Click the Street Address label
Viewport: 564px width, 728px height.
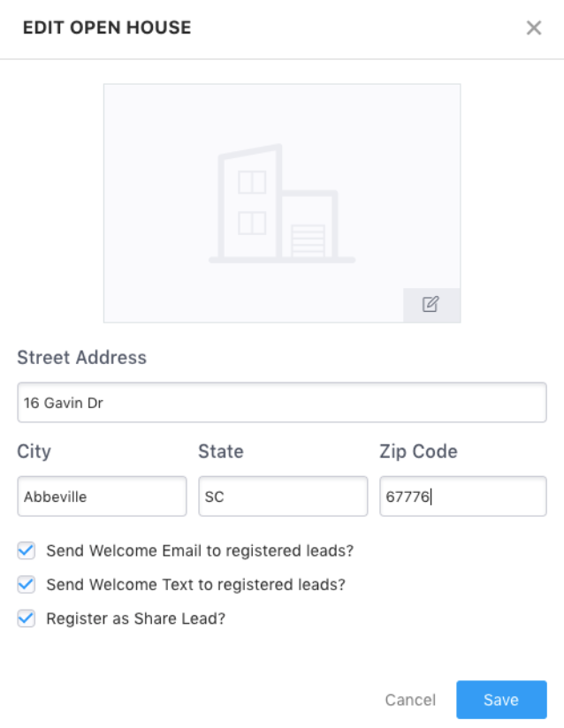81,358
